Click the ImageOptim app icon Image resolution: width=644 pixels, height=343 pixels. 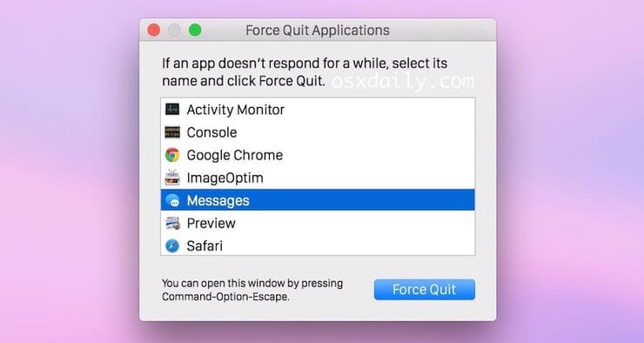pos(172,178)
